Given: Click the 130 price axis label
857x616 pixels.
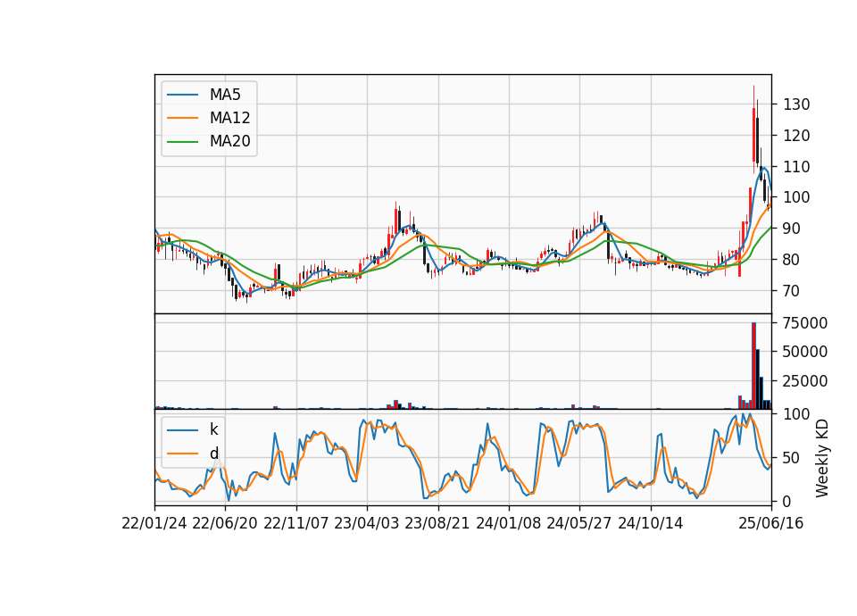Looking at the screenshot, I should (796, 104).
